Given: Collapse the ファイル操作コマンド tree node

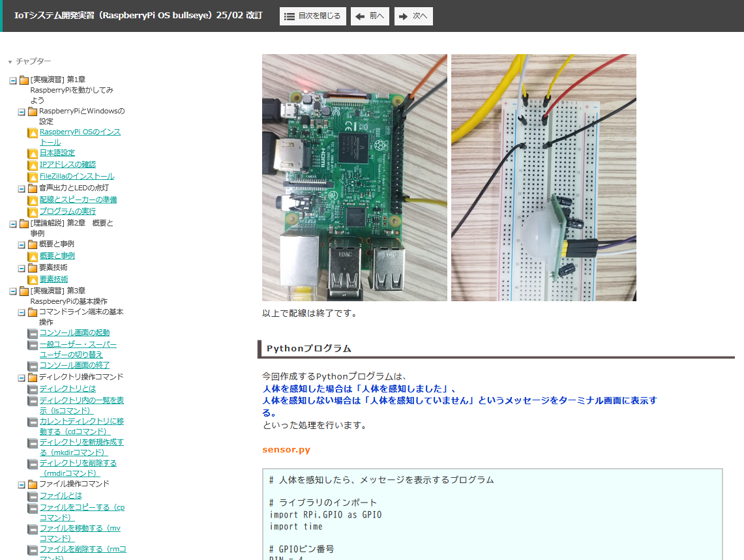Looking at the screenshot, I should click(x=22, y=484).
